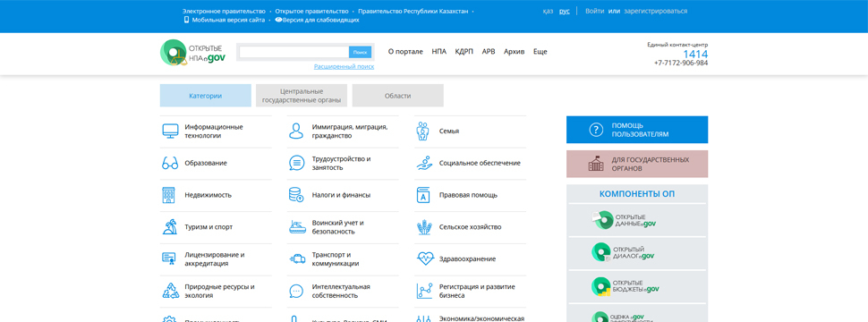Open the Открытые бюджеты gov component
868x322 pixels.
(x=625, y=285)
